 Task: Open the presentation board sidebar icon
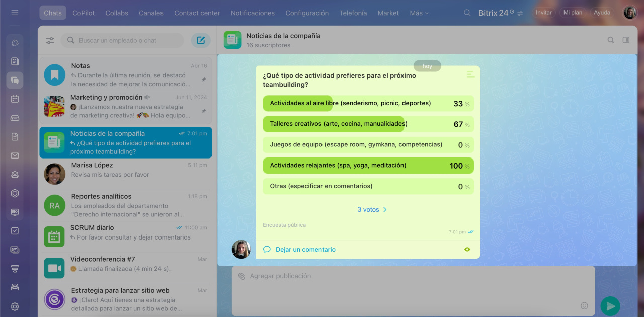coord(15,212)
